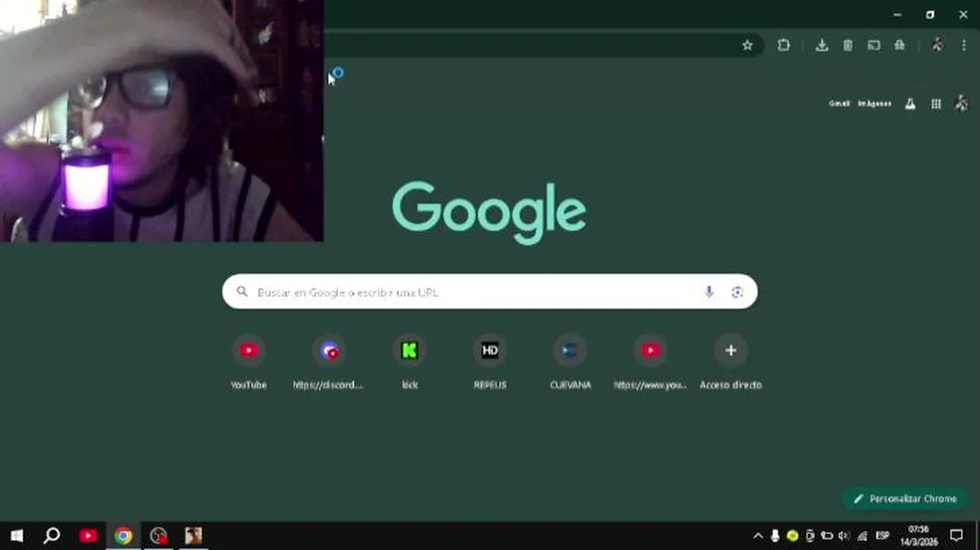Viewport: 980px width, 550px height.
Task: Open the Google apps grid
Action: click(936, 104)
